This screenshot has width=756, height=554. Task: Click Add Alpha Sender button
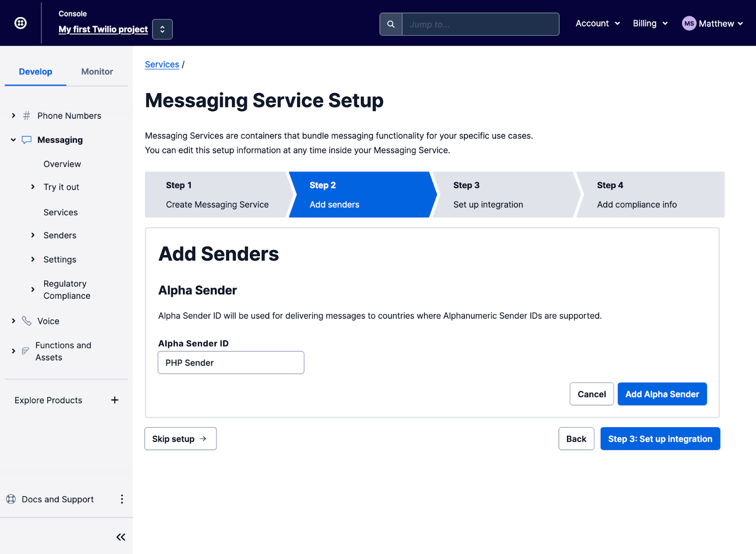[662, 394]
